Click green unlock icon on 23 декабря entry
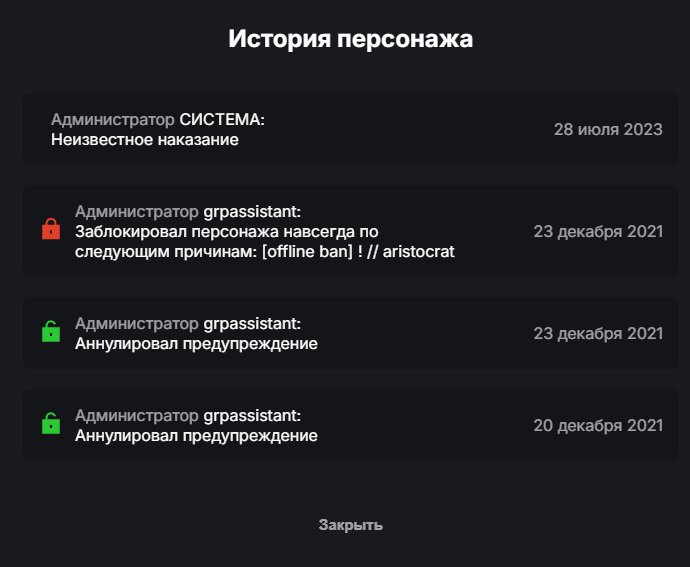This screenshot has width=690, height=567. [51, 331]
